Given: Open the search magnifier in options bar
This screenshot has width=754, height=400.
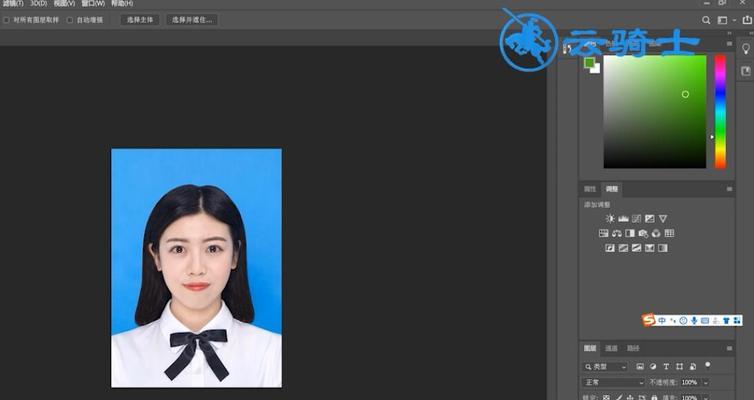Looking at the screenshot, I should coord(706,20).
